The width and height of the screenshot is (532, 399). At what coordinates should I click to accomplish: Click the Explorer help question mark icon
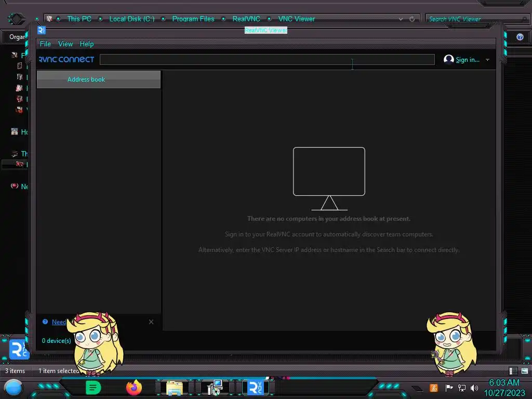(520, 37)
